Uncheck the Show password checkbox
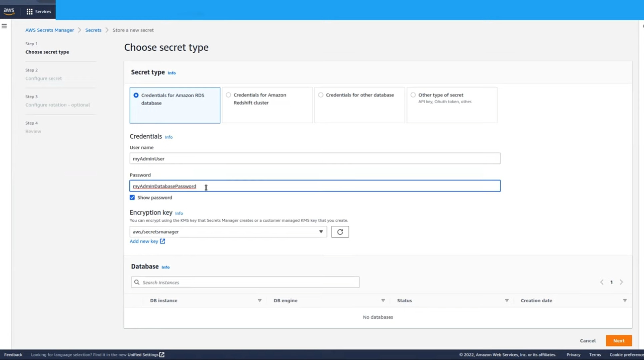The height and width of the screenshot is (360, 644). (x=132, y=198)
